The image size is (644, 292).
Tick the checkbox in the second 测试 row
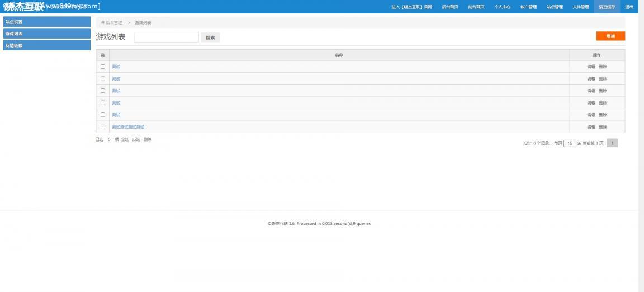coord(103,78)
